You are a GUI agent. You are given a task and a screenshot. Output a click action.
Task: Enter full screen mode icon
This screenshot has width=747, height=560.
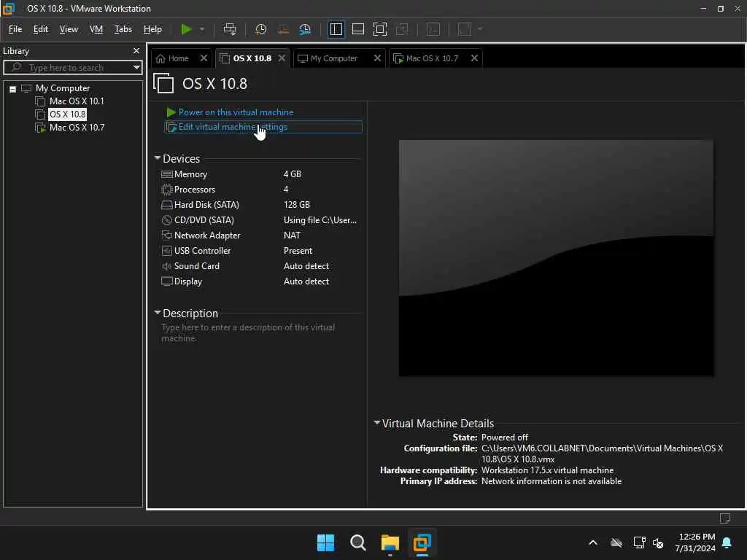coord(379,29)
